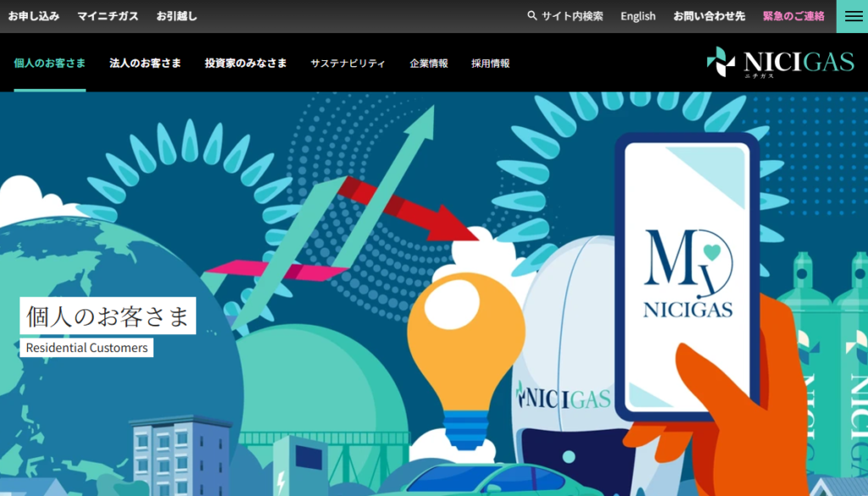Switch the site language to English

(637, 16)
